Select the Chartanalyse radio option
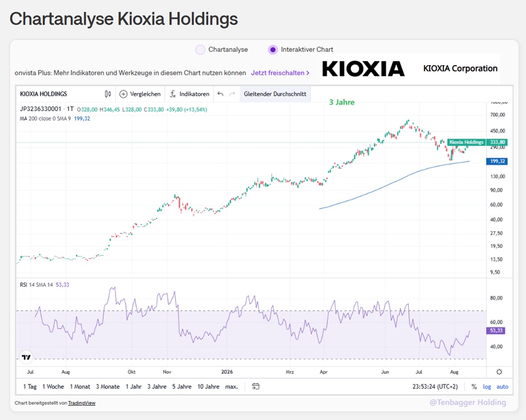Viewport: 526px width, 420px height. [x=200, y=50]
